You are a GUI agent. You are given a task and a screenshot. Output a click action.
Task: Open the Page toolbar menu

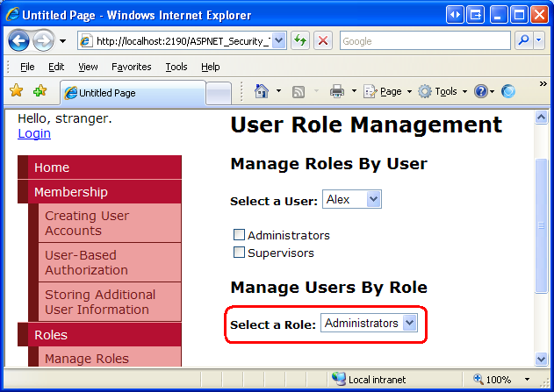point(387,91)
